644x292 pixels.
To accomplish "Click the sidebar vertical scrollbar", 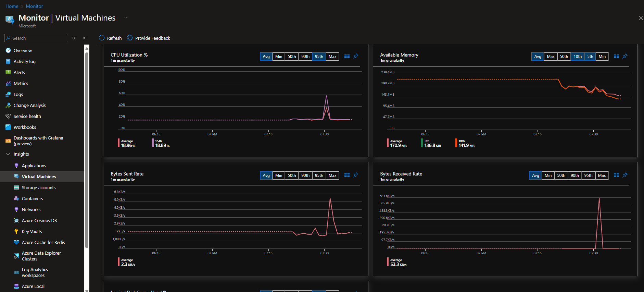I will tap(87, 150).
